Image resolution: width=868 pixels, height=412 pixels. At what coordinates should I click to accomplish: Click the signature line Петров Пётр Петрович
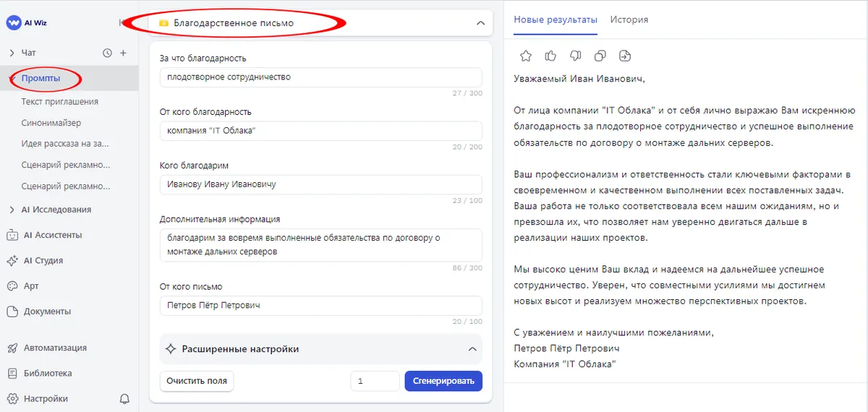point(566,348)
